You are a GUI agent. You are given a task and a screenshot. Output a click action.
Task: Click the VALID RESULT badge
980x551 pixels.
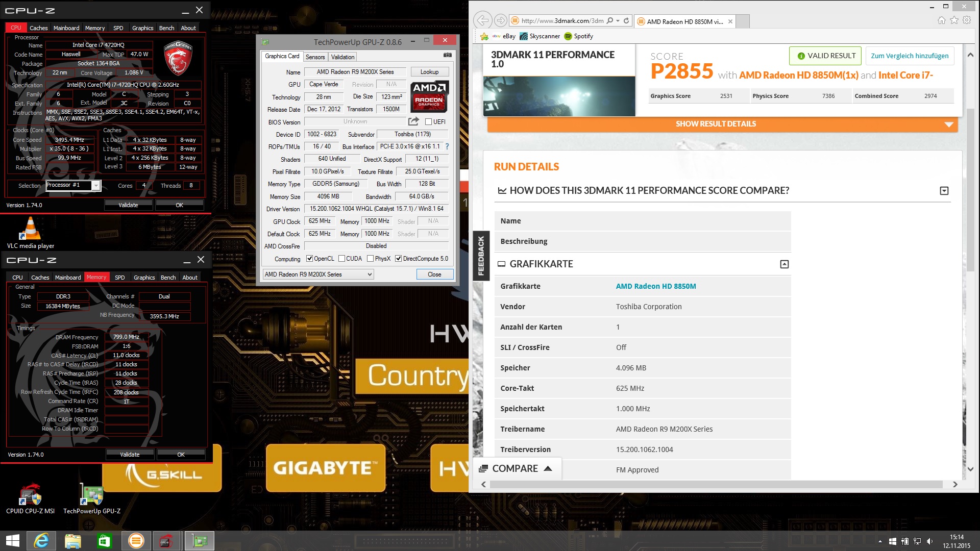[x=825, y=56]
